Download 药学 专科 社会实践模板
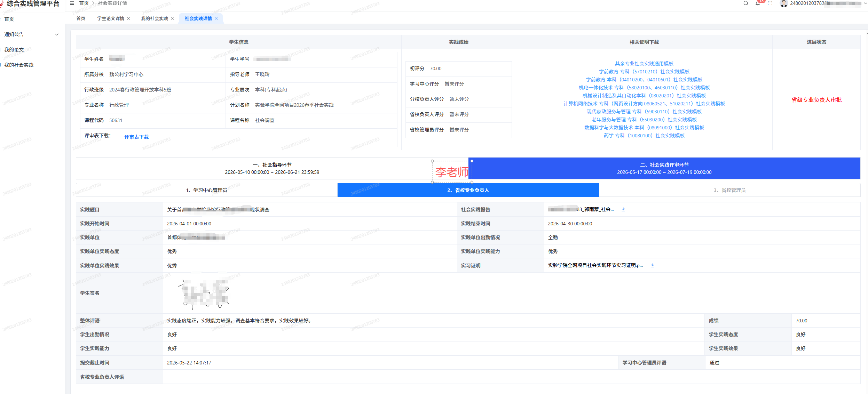 pos(644,136)
